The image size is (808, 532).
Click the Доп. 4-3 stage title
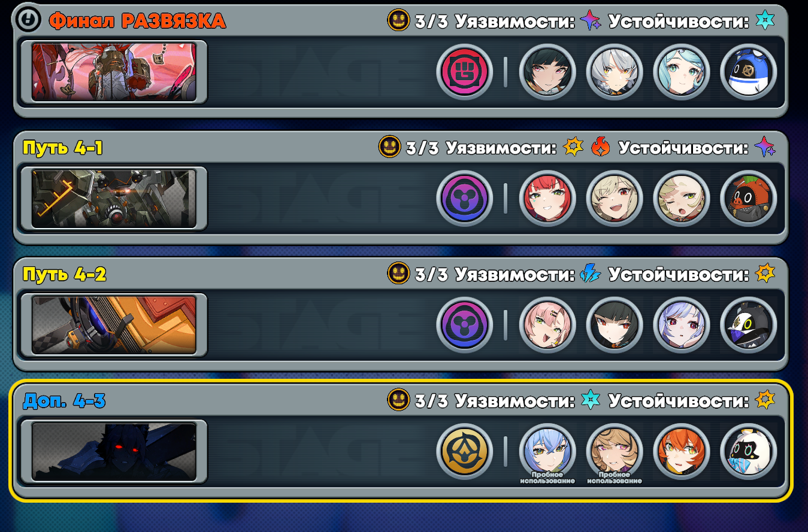[64, 401]
